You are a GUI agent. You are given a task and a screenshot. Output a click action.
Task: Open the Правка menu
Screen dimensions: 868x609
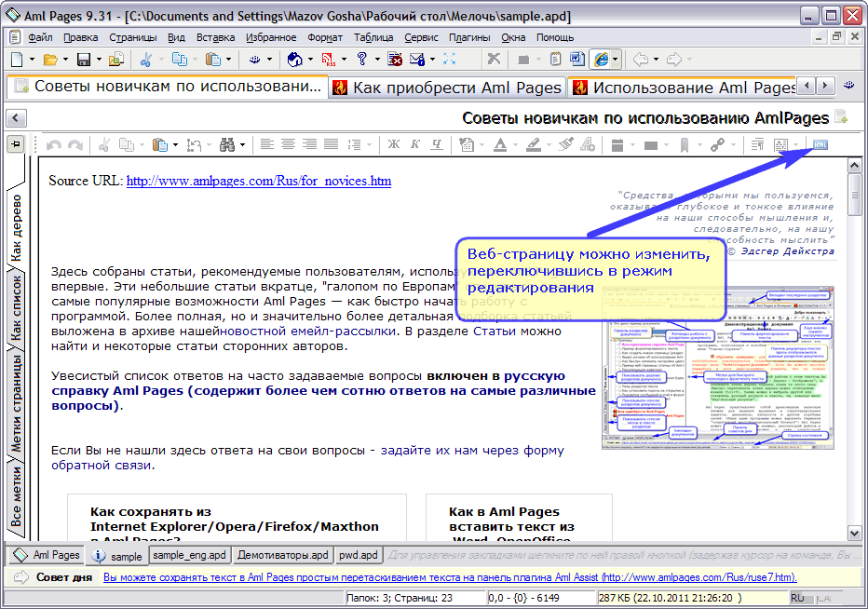(x=81, y=37)
